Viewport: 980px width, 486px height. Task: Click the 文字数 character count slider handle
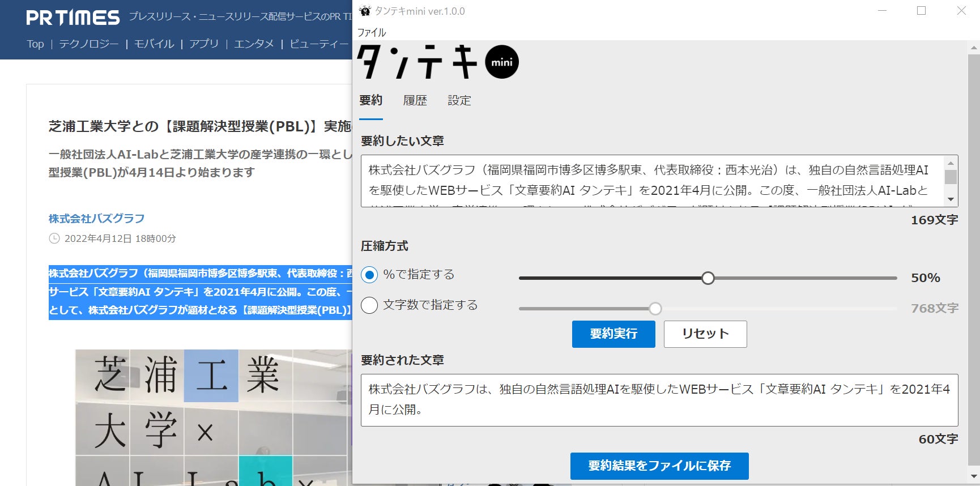(x=655, y=309)
